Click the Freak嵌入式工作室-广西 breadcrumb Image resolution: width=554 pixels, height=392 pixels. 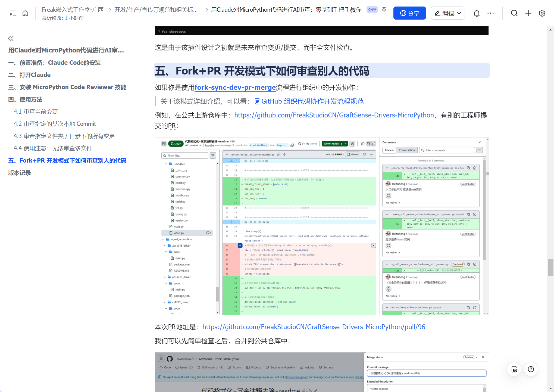[73, 10]
